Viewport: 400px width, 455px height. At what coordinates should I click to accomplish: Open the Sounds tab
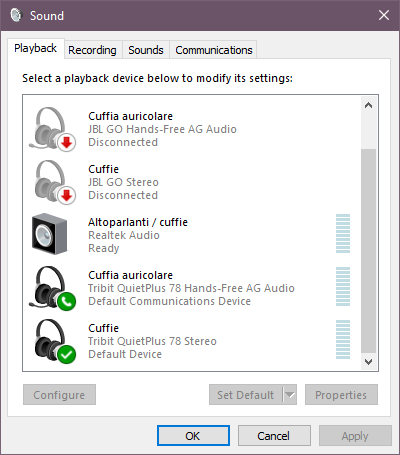(146, 50)
